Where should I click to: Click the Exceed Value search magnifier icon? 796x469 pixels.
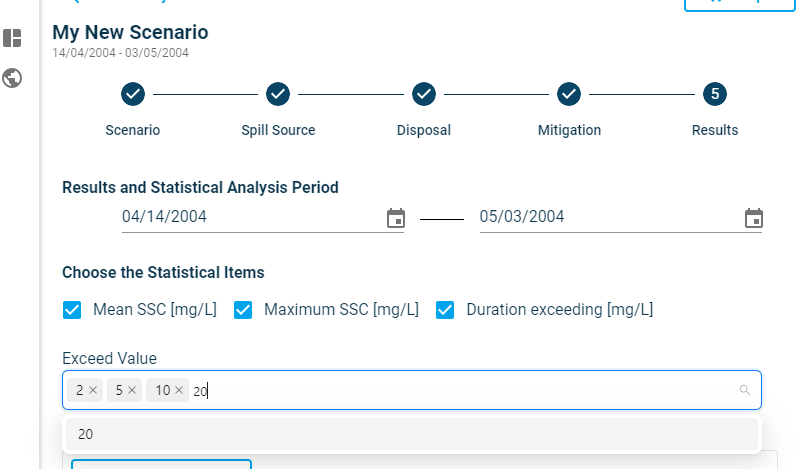744,391
